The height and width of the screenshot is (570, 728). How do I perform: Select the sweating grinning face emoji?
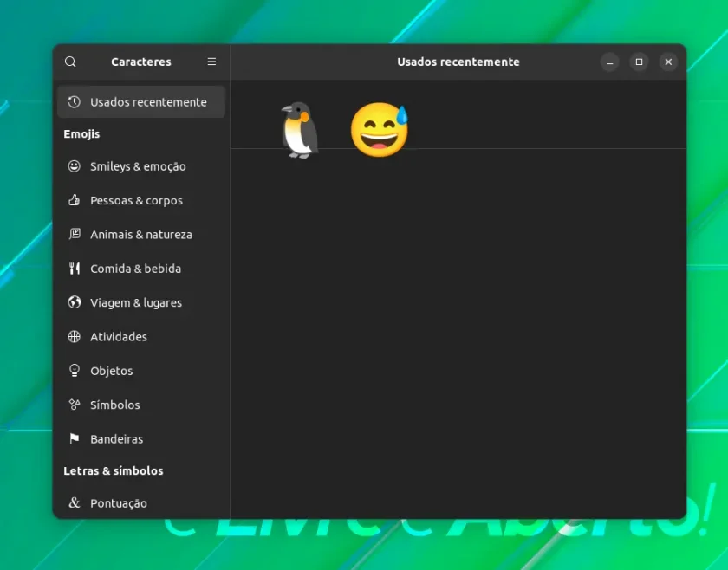point(380,130)
